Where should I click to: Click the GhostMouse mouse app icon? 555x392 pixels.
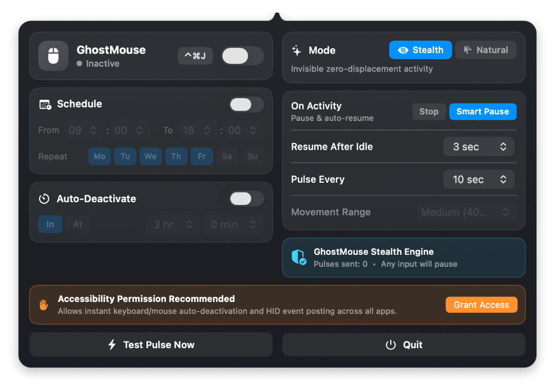click(54, 56)
